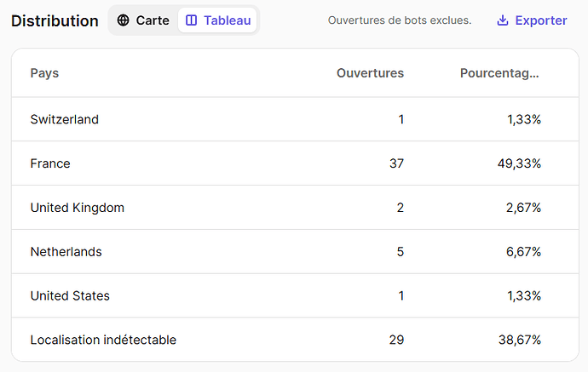
Task: Click the United States country name
Action: coord(70,296)
